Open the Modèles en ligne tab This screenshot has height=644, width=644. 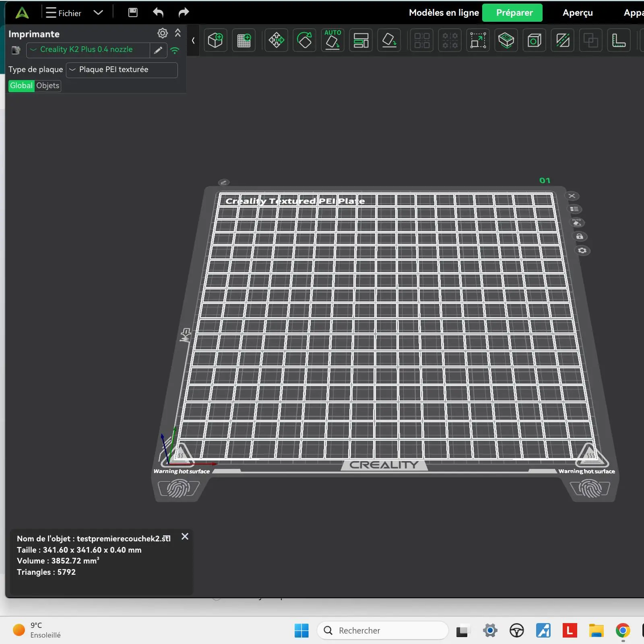(x=444, y=13)
